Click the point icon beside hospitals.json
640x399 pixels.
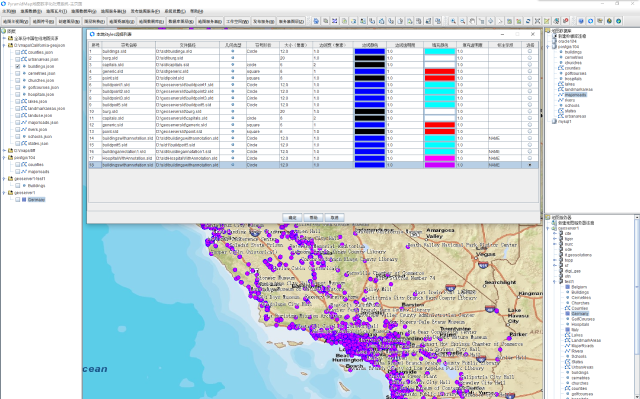click(24, 94)
